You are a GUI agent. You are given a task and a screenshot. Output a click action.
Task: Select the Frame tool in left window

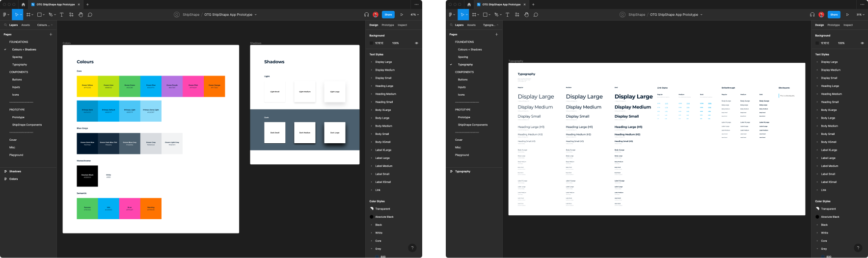point(28,15)
